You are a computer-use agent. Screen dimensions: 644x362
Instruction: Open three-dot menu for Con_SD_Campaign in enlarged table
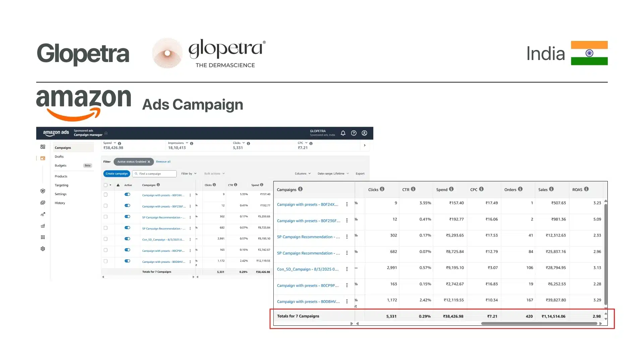coord(347,269)
